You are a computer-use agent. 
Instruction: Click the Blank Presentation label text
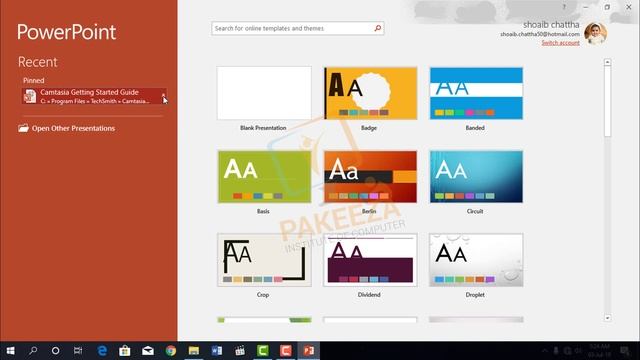(263, 128)
